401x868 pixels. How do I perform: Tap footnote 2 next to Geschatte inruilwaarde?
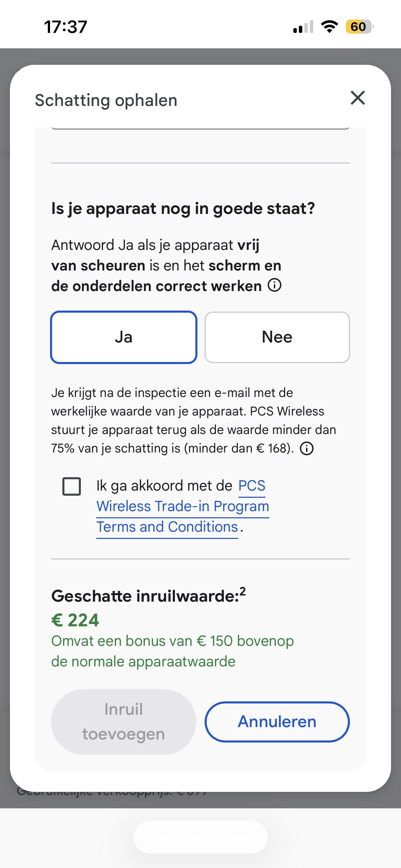[x=243, y=591]
